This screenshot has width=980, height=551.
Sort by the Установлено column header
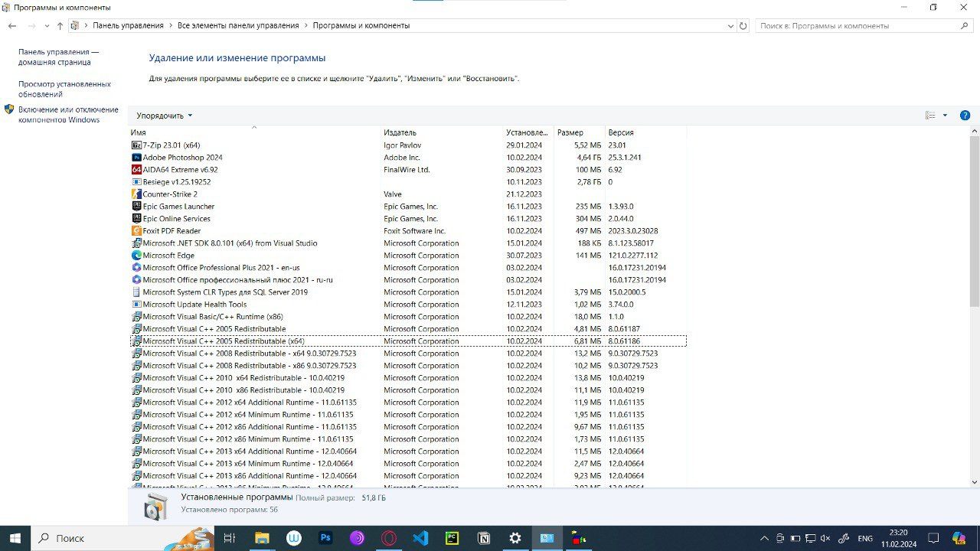pyautogui.click(x=529, y=132)
